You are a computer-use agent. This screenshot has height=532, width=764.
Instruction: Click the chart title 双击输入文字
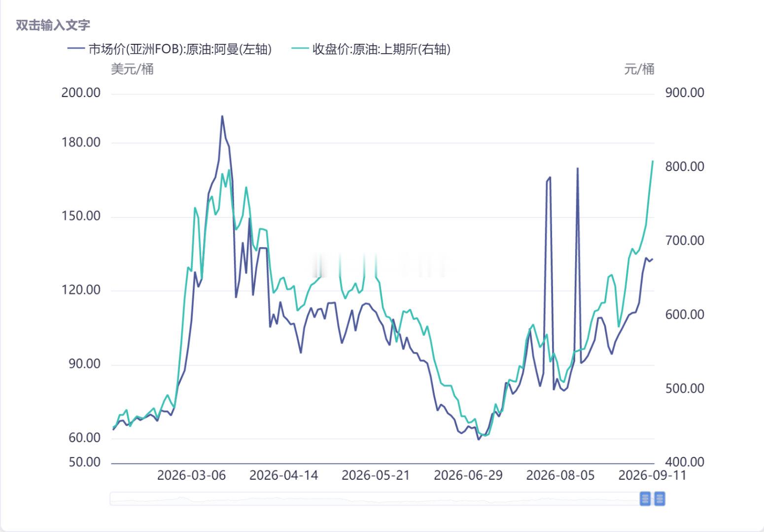point(53,25)
